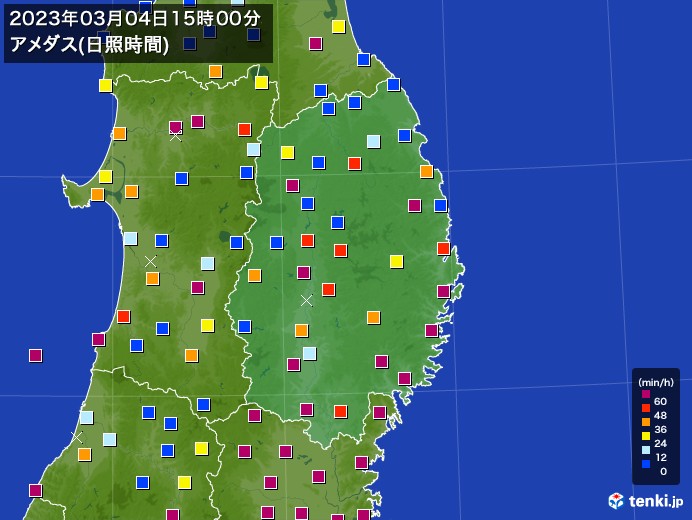Click the purple marker overlapped by an X mark

pyautogui.click(x=176, y=128)
